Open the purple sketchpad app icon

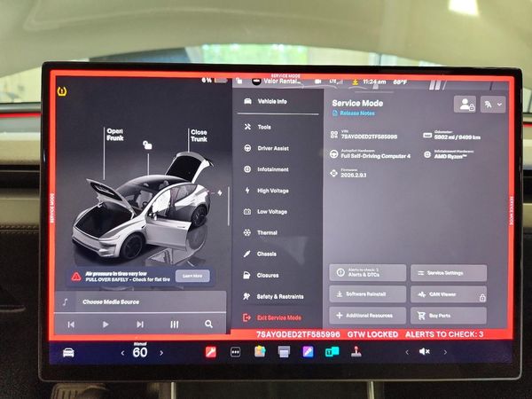[x=308, y=352]
